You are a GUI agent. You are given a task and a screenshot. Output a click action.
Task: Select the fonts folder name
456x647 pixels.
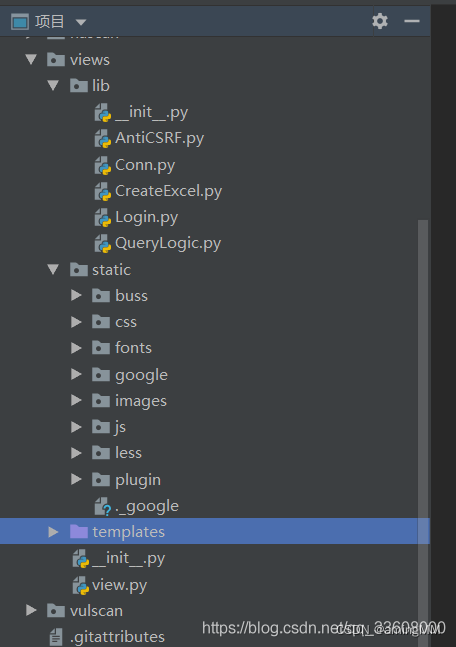pos(133,348)
